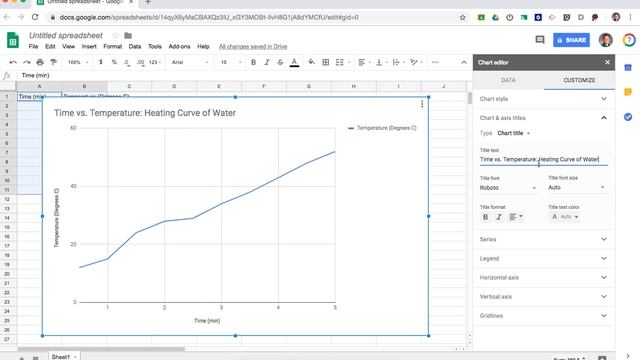Reload the browser page
Image resolution: width=640 pixels, height=360 pixels.
tap(35, 17)
